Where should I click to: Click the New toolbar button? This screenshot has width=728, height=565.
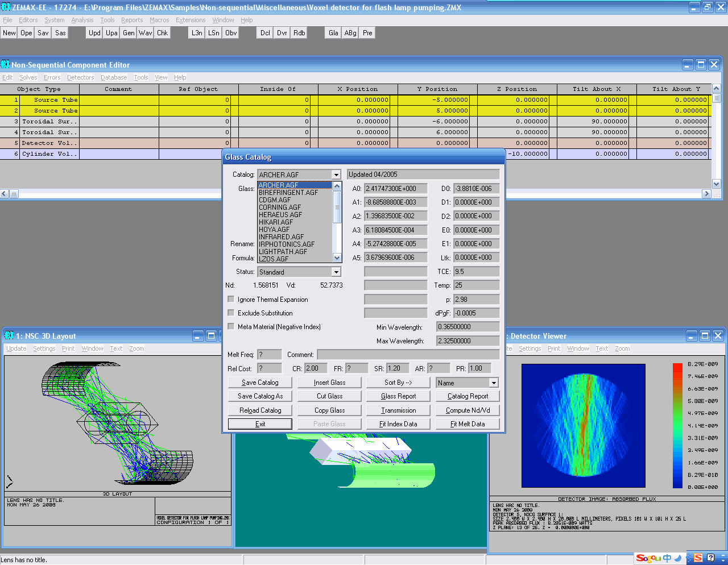coord(10,33)
